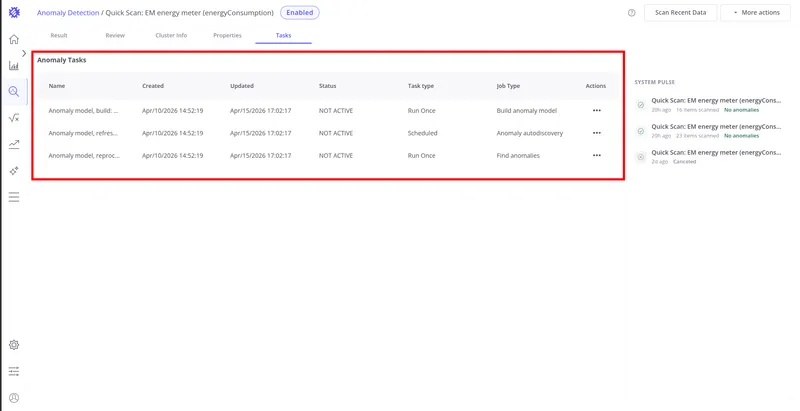The image size is (800, 411).
Task: Expand the sidebar with the chevron arrow
Action: [24, 53]
